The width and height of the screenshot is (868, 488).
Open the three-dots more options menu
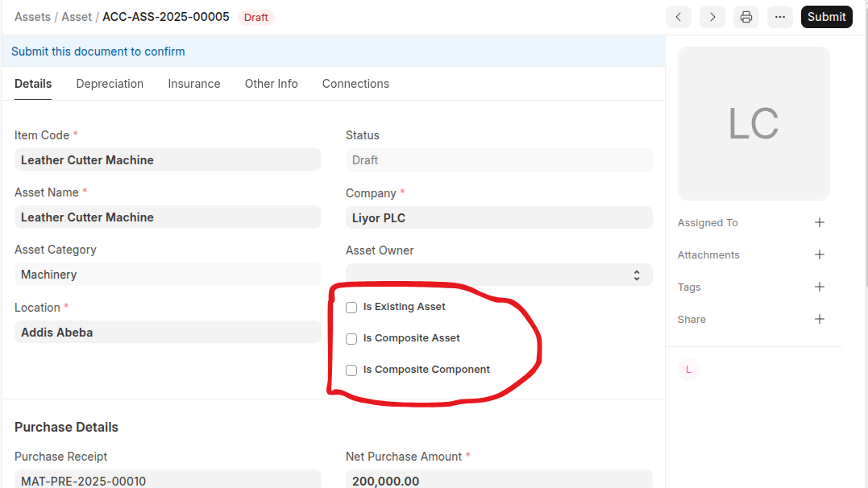pos(780,17)
